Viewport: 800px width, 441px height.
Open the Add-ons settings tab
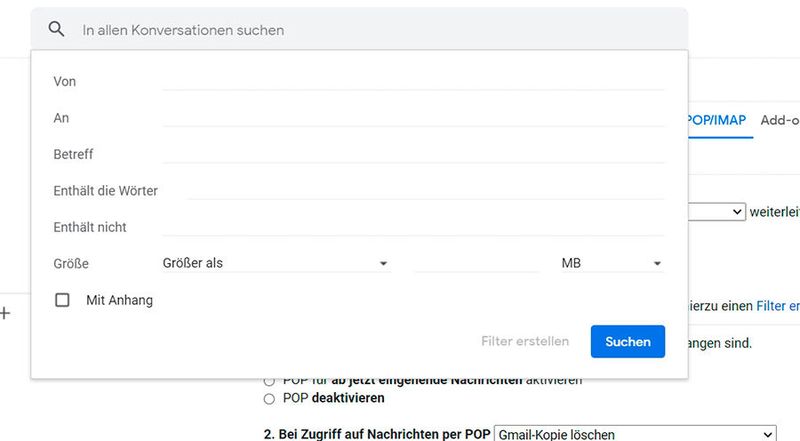780,120
